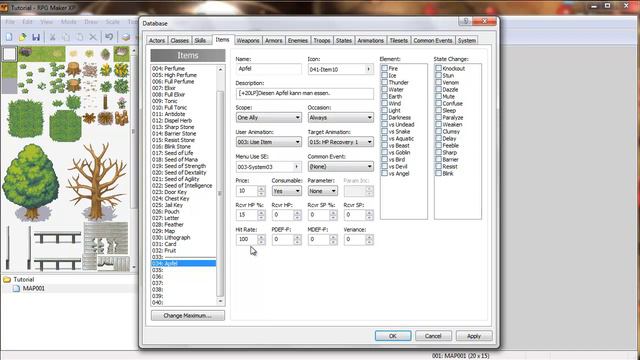Expand the Target Animation dropdown
This screenshot has height=360, width=640.
(x=340, y=142)
